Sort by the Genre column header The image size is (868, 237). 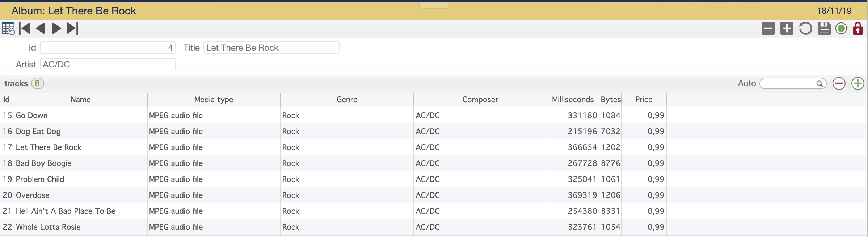347,100
